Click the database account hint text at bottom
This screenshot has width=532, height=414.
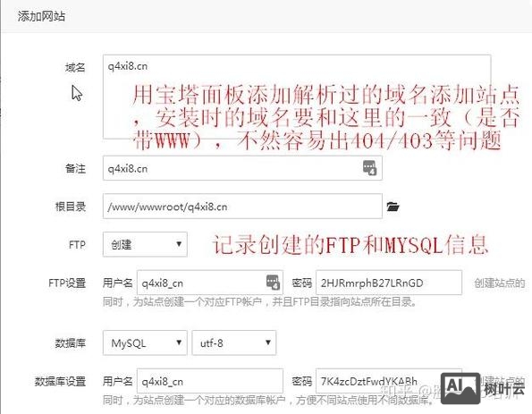[269, 400]
